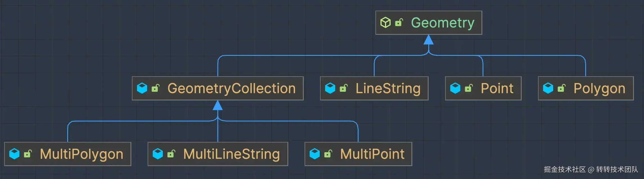This screenshot has width=644, height=179.
Task: Select the Geometry node label
Action: click(443, 23)
